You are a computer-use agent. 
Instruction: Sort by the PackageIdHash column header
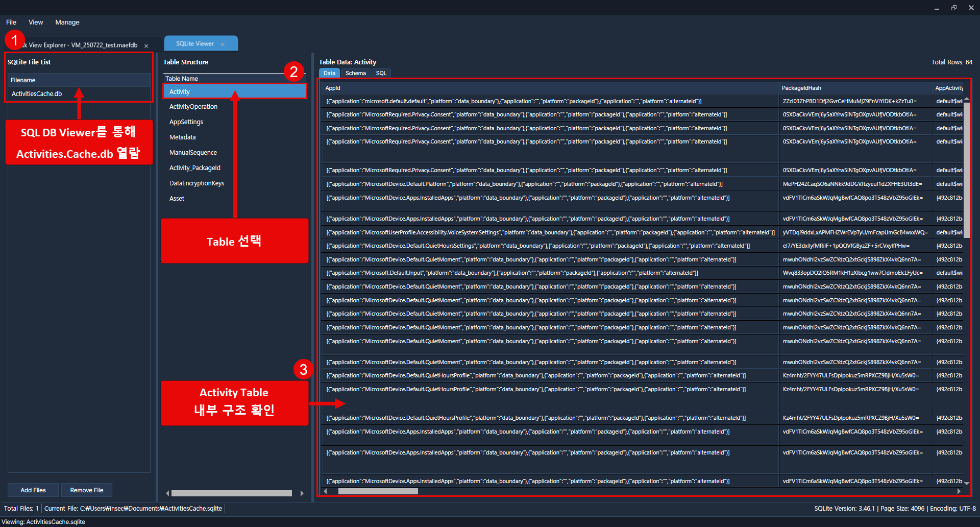(x=801, y=88)
